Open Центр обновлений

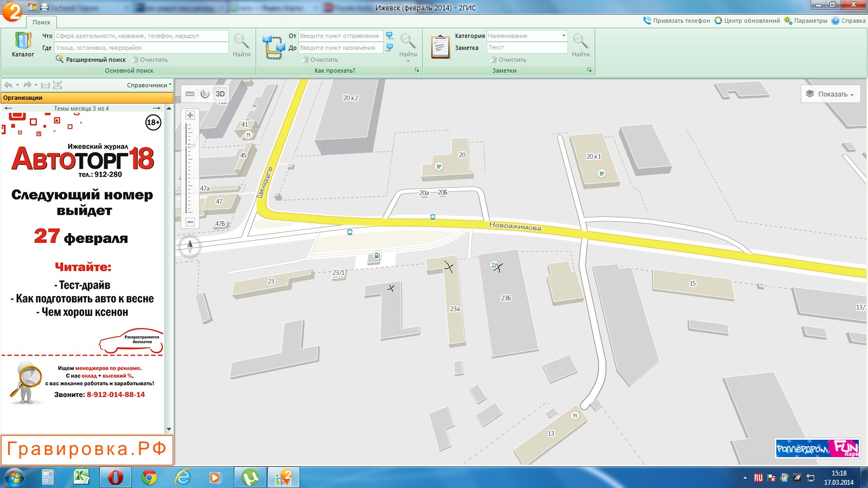tap(747, 21)
